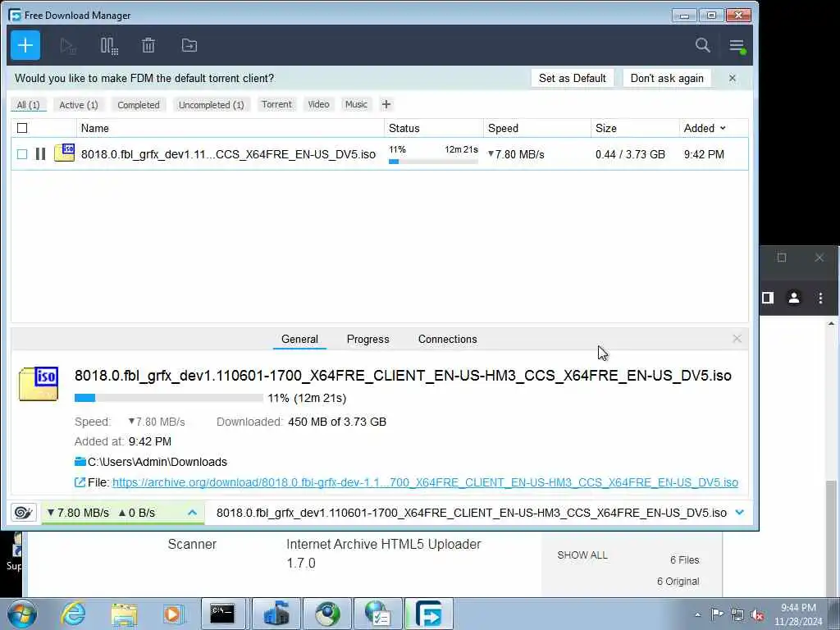Dismiss the default torrent client prompt
This screenshot has width=840, height=630.
(x=733, y=78)
